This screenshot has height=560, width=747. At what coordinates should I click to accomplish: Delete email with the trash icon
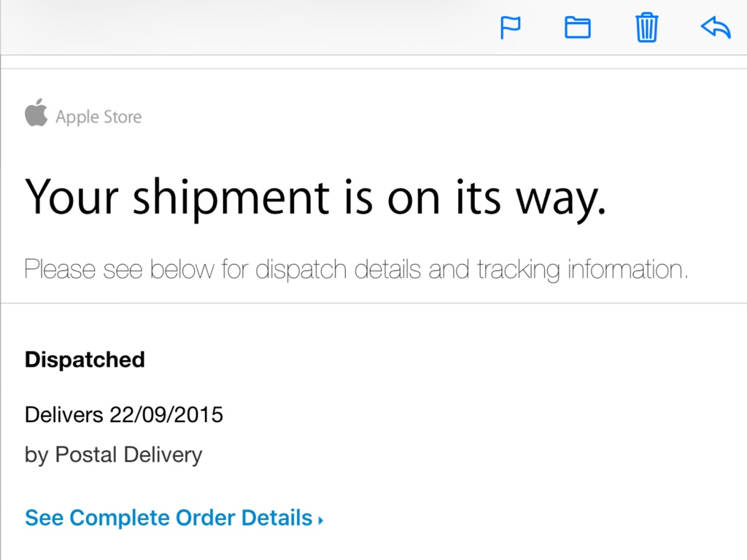click(646, 28)
